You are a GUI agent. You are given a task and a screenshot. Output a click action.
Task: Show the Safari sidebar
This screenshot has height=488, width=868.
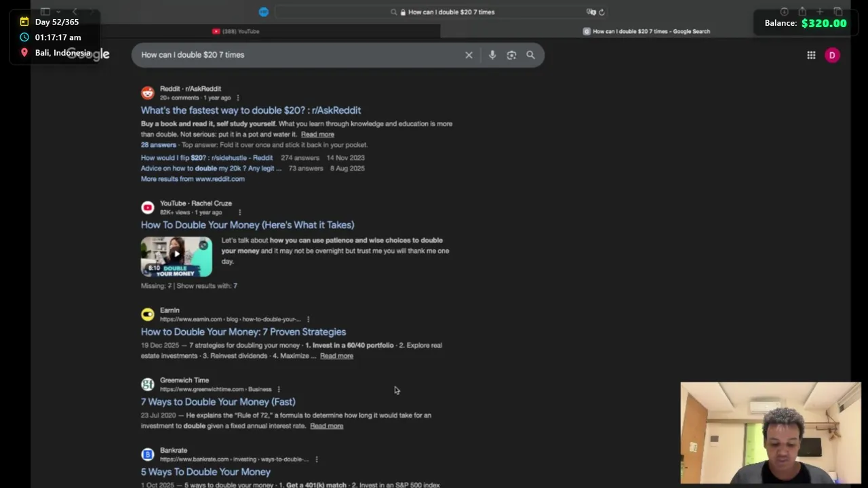click(x=45, y=12)
